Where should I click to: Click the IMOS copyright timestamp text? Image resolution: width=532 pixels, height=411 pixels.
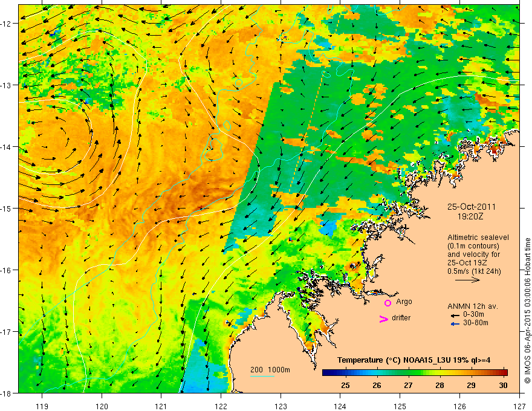coord(527,311)
